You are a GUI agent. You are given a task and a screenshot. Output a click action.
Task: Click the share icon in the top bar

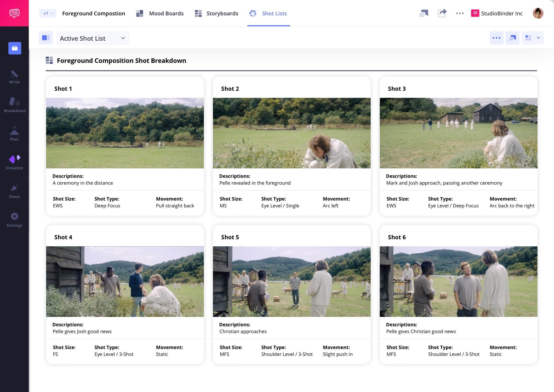(x=442, y=13)
